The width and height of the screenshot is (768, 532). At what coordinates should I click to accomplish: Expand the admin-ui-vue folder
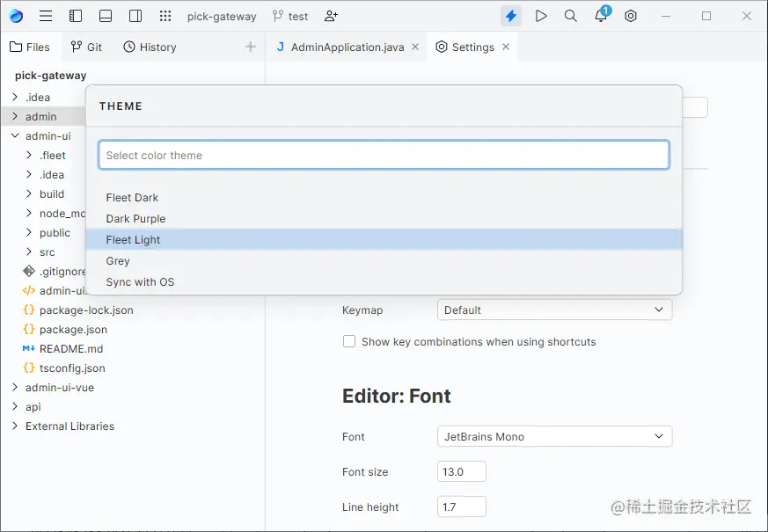[x=15, y=387]
